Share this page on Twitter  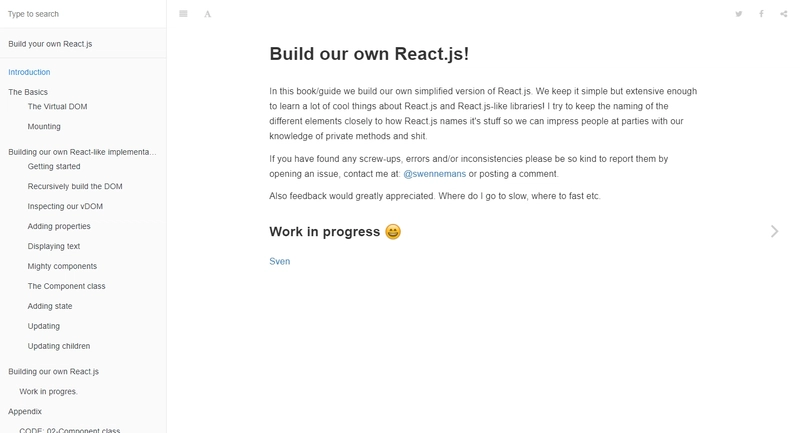738,14
